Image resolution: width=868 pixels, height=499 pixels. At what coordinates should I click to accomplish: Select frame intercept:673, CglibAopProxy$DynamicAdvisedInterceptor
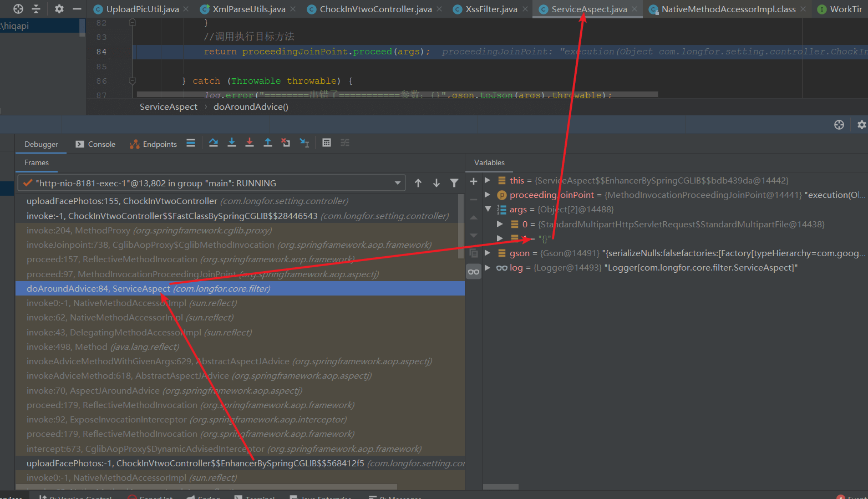pyautogui.click(x=240, y=449)
